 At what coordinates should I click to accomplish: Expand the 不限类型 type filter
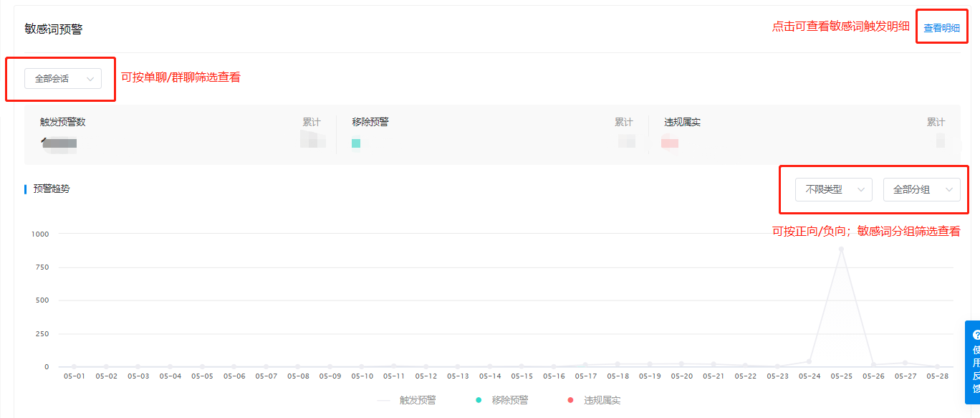click(x=833, y=190)
